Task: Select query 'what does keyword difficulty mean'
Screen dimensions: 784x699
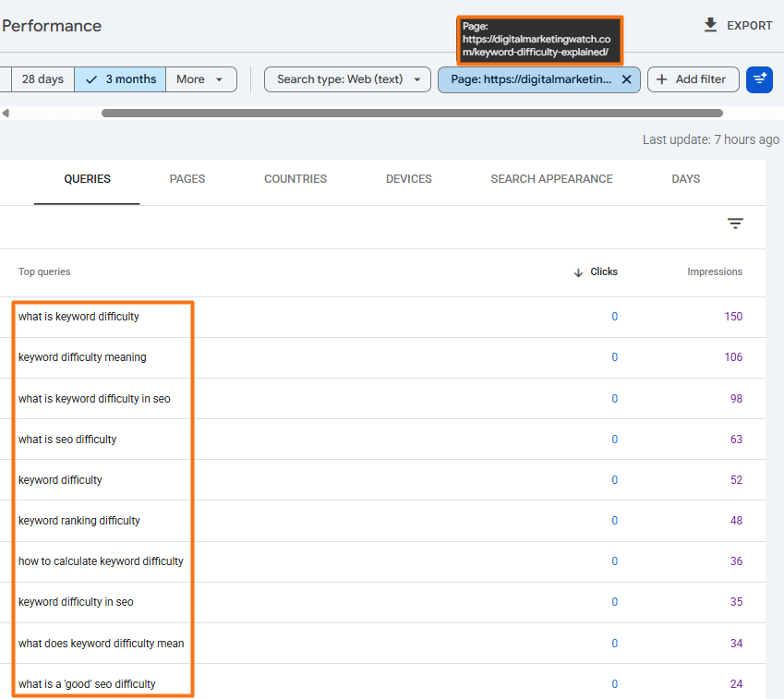Action: point(101,643)
